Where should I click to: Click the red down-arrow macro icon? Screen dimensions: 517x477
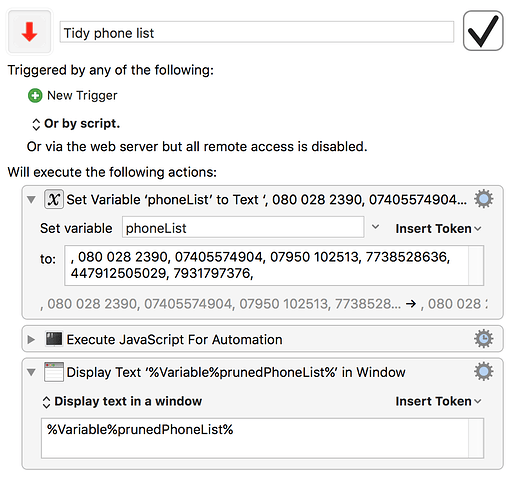point(29,32)
